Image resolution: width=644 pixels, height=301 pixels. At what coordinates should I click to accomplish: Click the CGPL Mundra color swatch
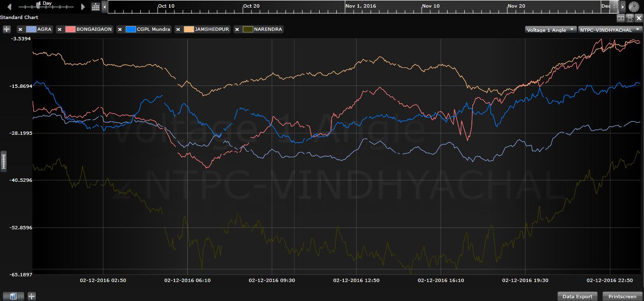tap(131, 29)
